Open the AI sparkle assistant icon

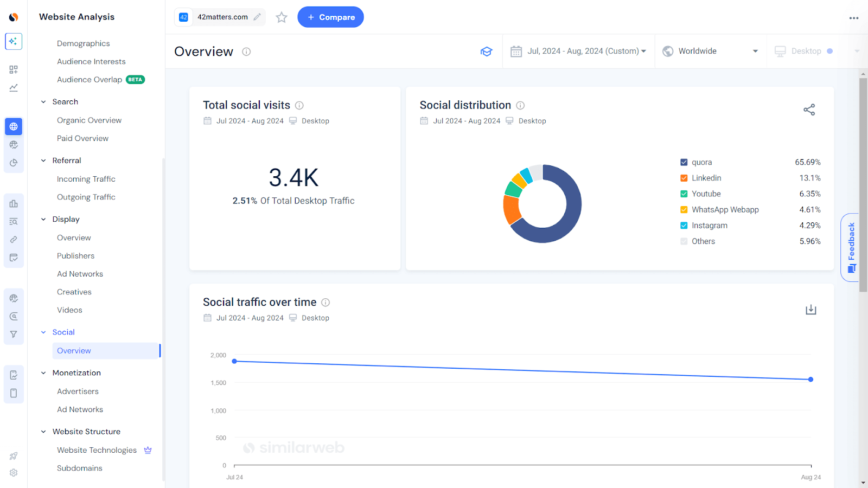click(14, 41)
